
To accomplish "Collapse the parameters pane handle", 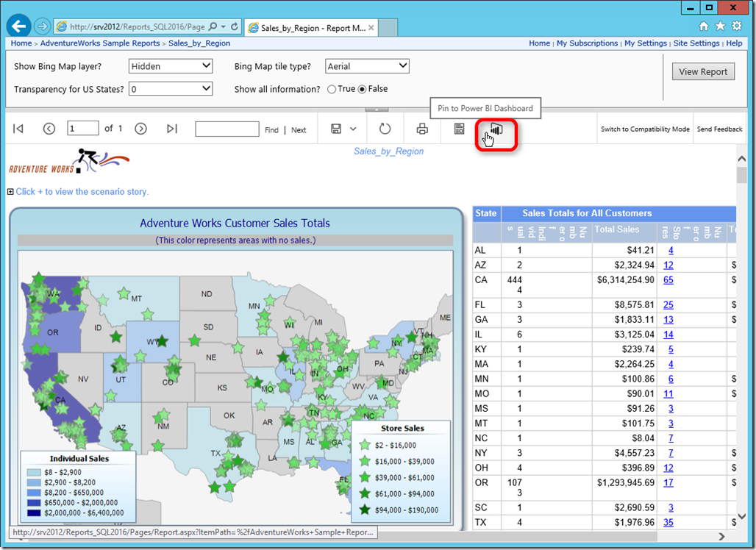I will coord(377,110).
